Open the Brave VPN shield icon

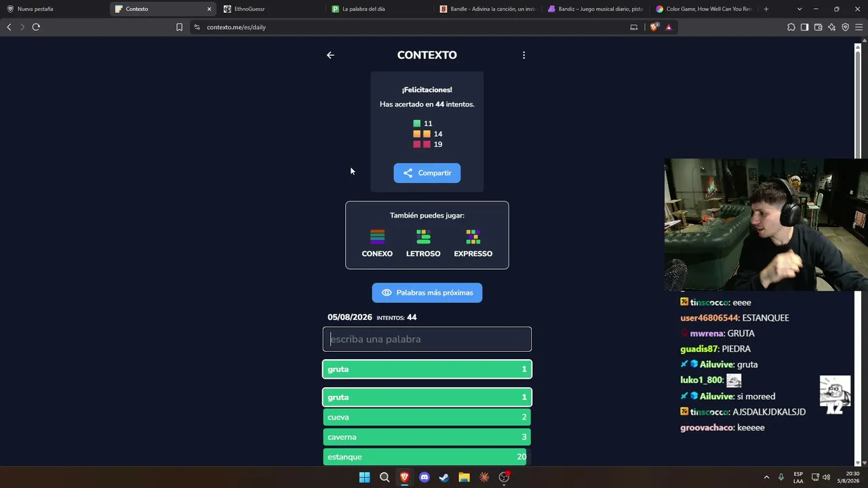845,27
